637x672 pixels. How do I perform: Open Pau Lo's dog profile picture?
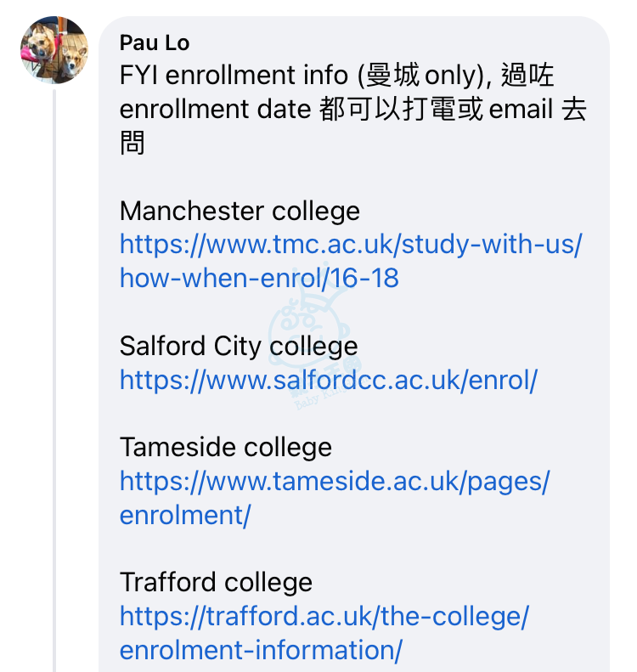click(54, 50)
